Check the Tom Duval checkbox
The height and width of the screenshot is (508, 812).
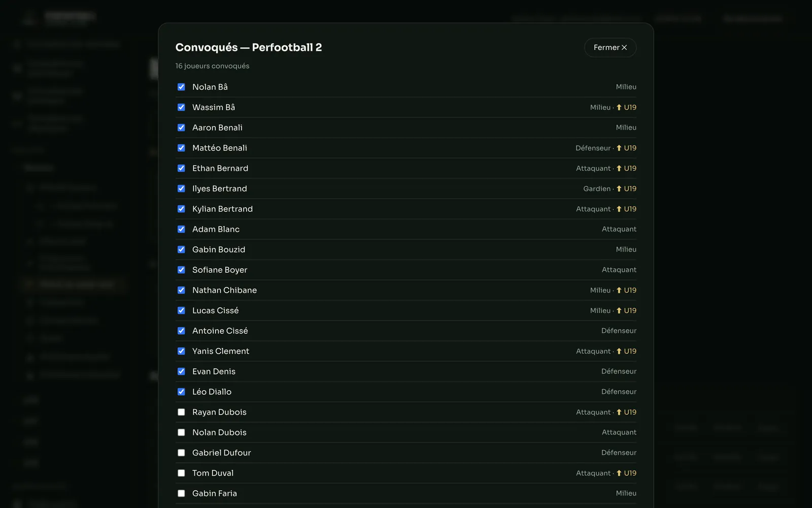pyautogui.click(x=181, y=473)
